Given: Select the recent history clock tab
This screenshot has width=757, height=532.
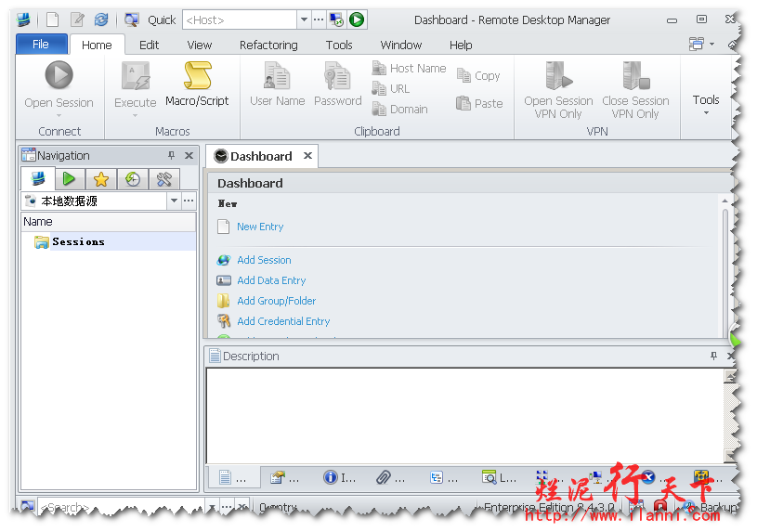Looking at the screenshot, I should (x=132, y=179).
